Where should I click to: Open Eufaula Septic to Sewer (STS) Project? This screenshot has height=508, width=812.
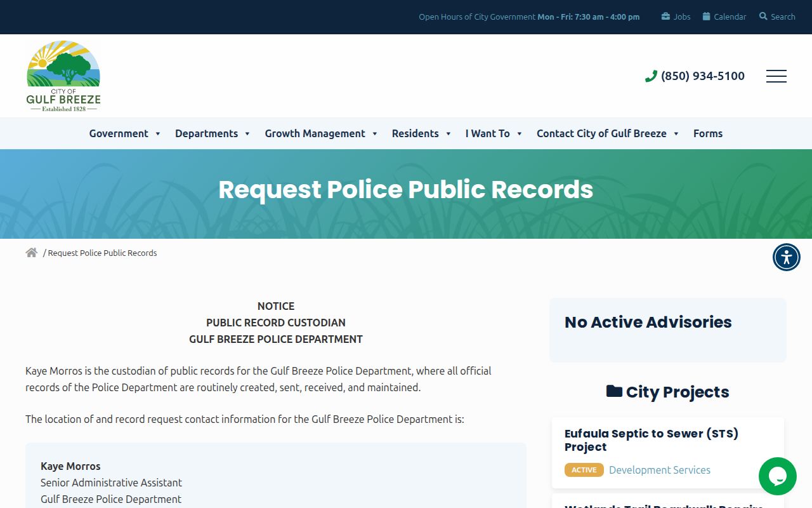[x=652, y=440]
